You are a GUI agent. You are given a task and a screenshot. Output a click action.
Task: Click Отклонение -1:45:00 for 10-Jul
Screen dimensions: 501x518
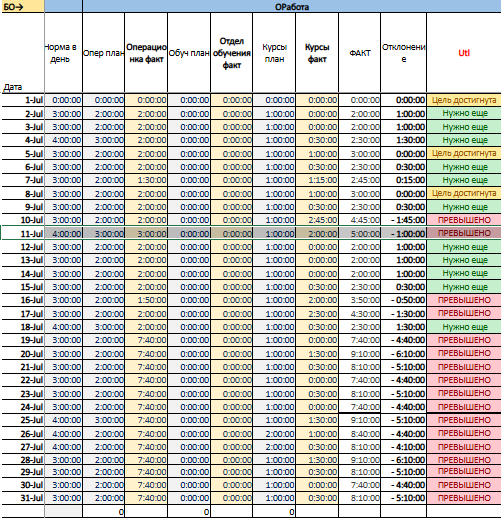[x=404, y=220]
